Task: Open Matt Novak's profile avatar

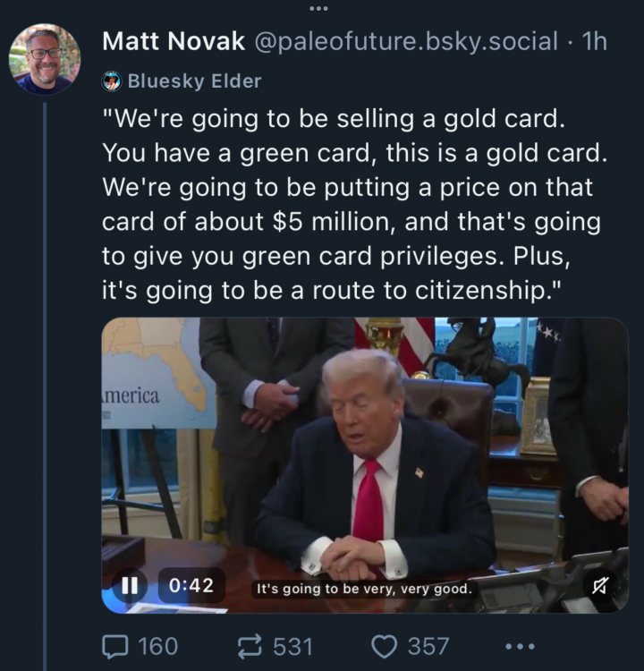Action: (44, 59)
